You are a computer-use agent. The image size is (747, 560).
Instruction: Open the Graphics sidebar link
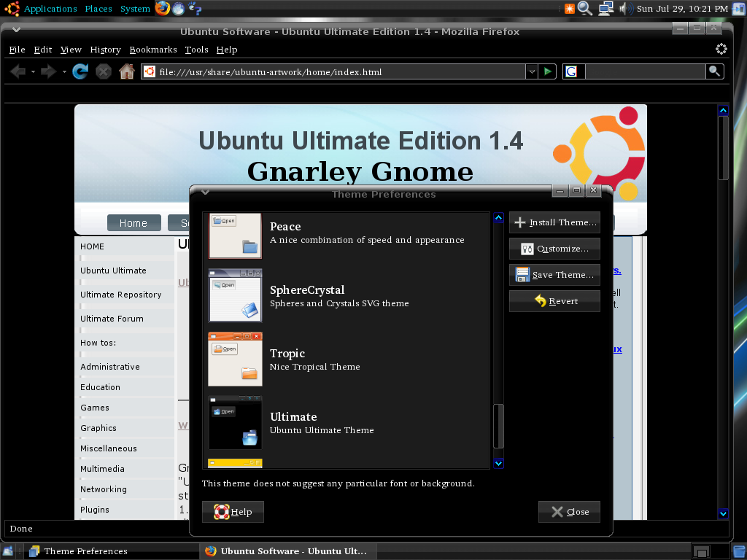point(98,428)
